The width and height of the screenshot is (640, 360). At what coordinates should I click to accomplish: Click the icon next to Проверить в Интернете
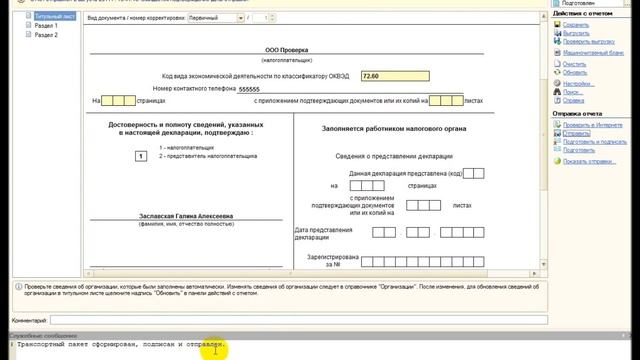pyautogui.click(x=557, y=124)
